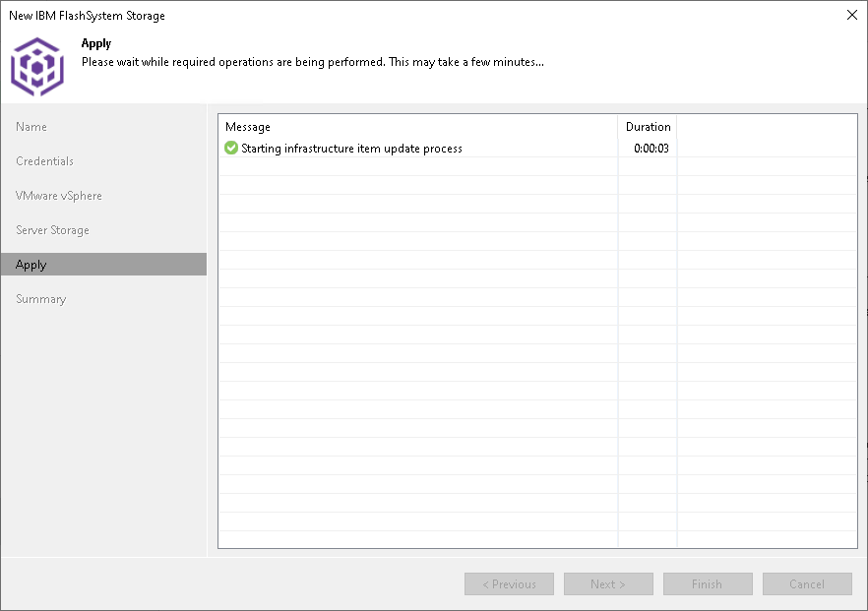Click the Cancel button
Viewport: 868px width, 611px height.
pos(807,583)
